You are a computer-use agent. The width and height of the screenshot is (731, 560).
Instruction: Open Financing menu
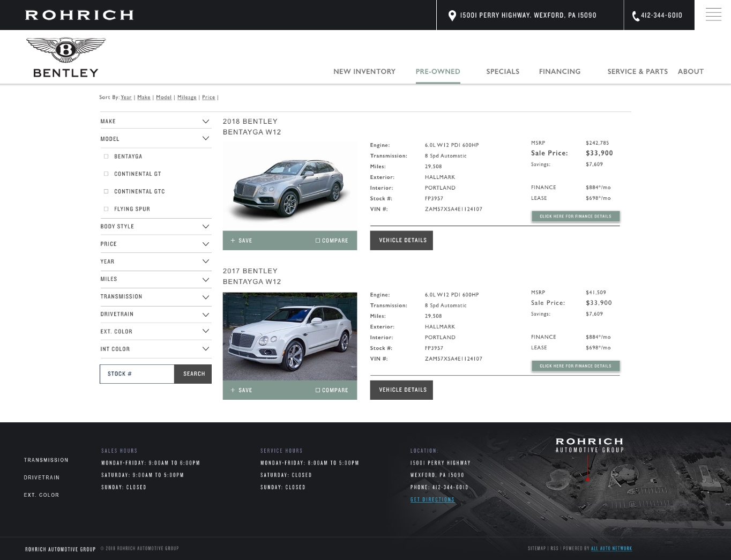(x=560, y=71)
